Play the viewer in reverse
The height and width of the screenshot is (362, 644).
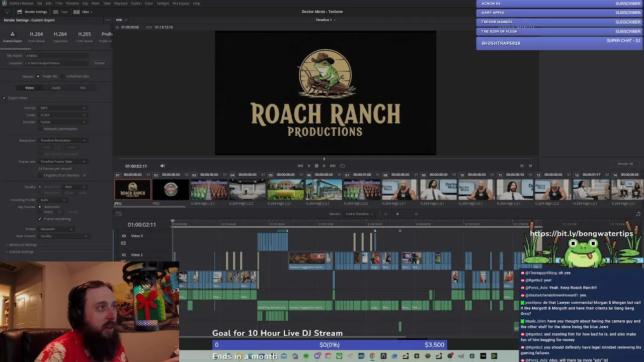[308, 166]
